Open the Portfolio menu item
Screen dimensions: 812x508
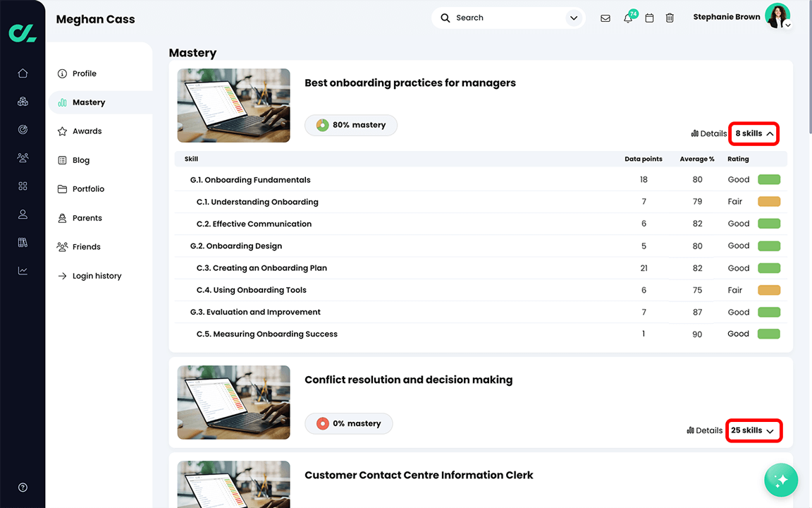pyautogui.click(x=89, y=188)
